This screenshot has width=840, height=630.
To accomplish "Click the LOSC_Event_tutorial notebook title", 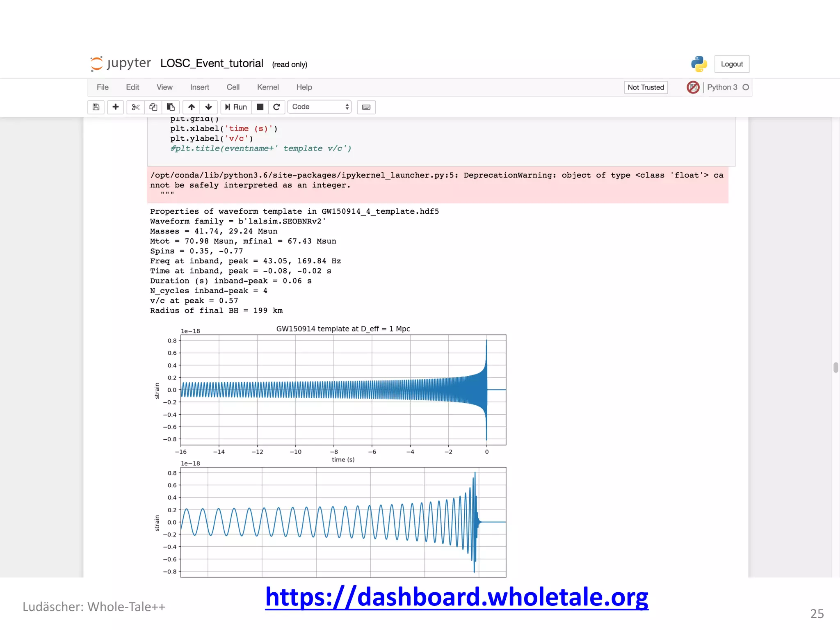I will pos(212,64).
